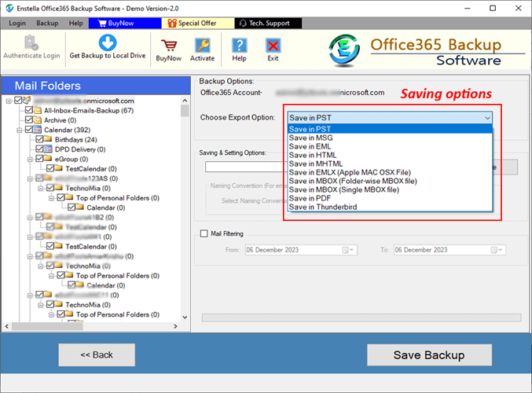This screenshot has width=532, height=393.
Task: Click the app icon in title bar
Action: tap(9, 8)
